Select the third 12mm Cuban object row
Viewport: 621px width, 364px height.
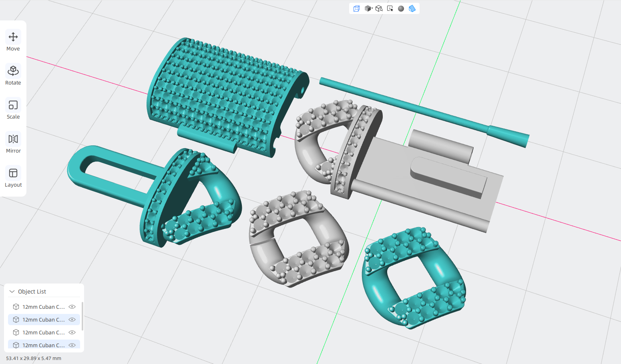pos(44,332)
